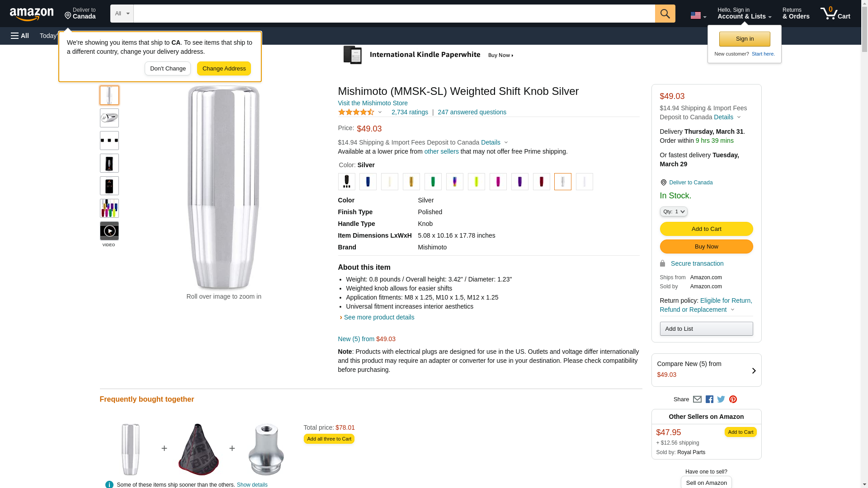Choose the gold color swatch
This screenshot has height=488, width=868.
(x=411, y=182)
